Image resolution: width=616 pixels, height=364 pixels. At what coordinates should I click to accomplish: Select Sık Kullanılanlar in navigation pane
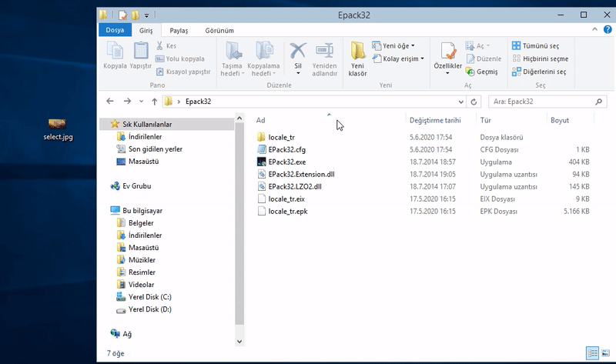tap(166, 124)
